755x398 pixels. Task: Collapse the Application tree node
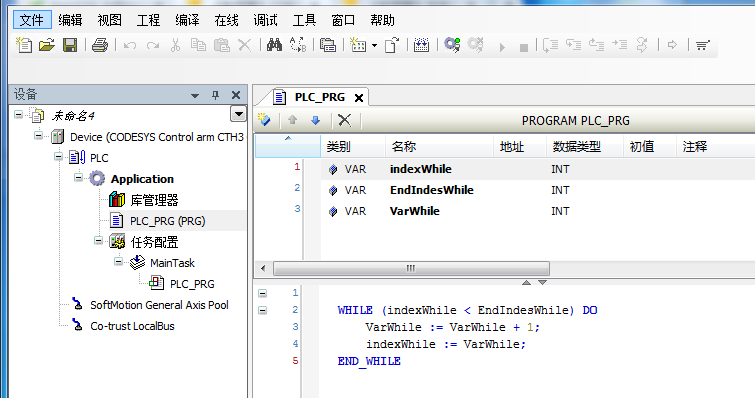pyautogui.click(x=78, y=178)
